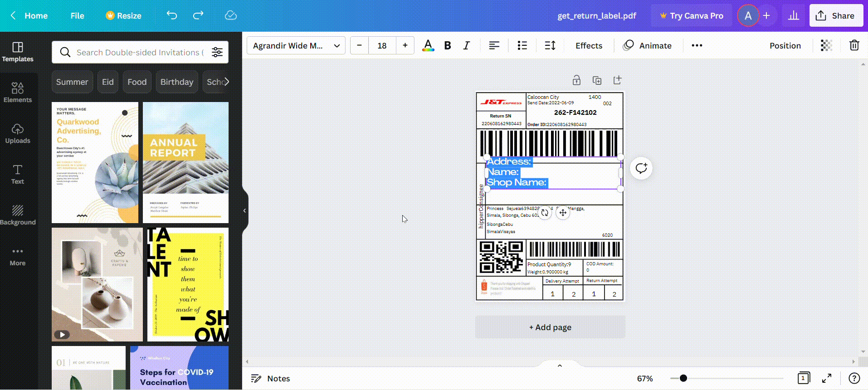Screen dimensions: 868x390
Task: Open text Effects
Action: coord(589,45)
